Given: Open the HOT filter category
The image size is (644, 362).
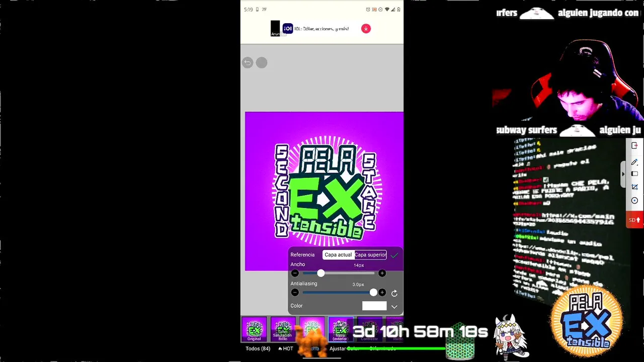Looking at the screenshot, I should click(285, 348).
